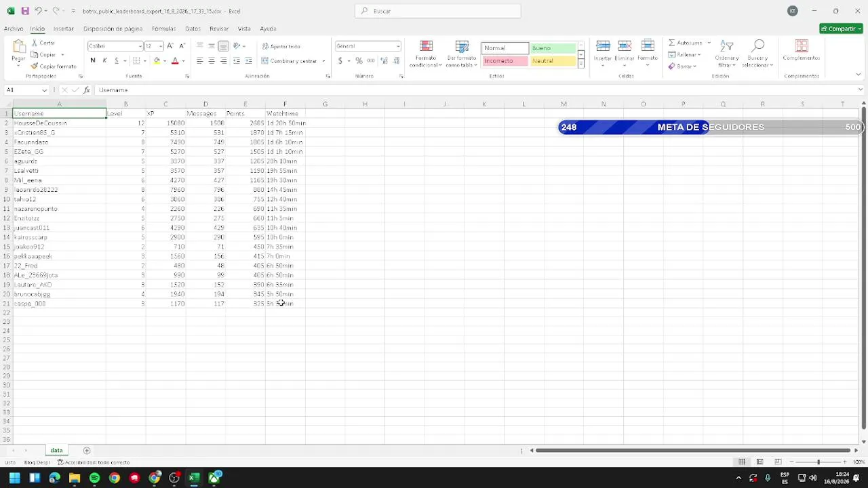Add a new sheet with plus icon
The width and height of the screenshot is (868, 488).
(86, 451)
